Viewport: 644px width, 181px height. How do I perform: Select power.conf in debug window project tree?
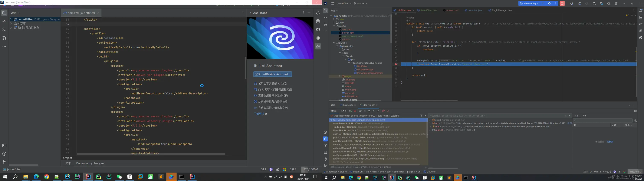348,33
